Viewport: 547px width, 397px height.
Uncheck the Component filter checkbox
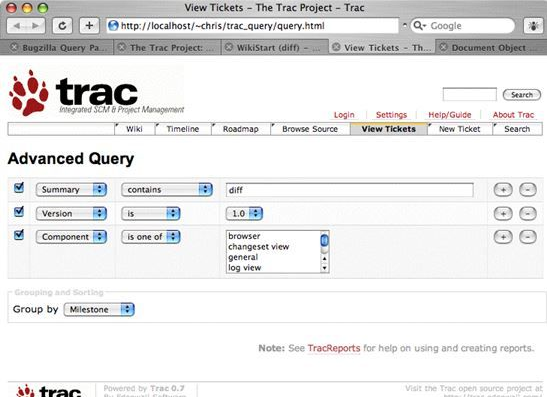(19, 235)
